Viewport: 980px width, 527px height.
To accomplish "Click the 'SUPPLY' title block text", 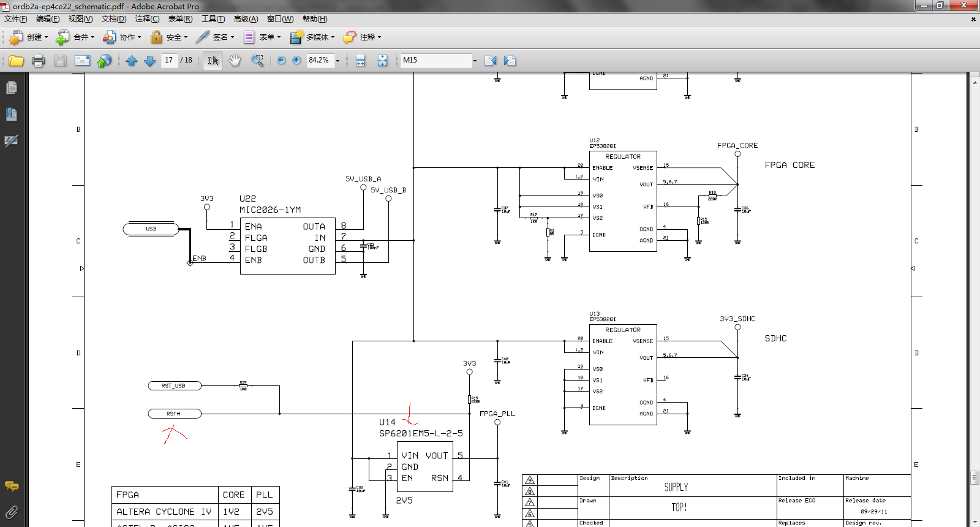I will point(676,487).
